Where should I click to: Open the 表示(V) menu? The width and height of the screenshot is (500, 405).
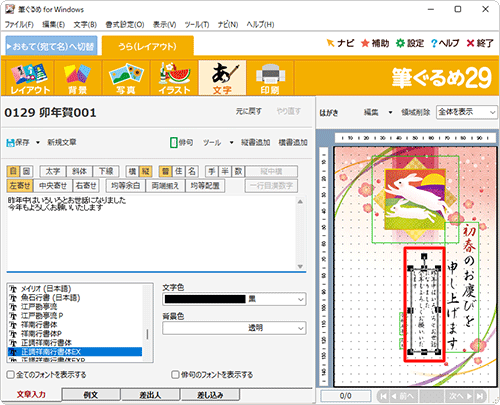(164, 25)
